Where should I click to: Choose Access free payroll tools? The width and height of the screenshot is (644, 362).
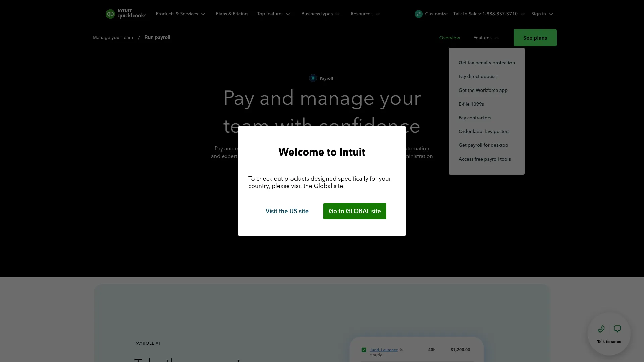[484, 159]
